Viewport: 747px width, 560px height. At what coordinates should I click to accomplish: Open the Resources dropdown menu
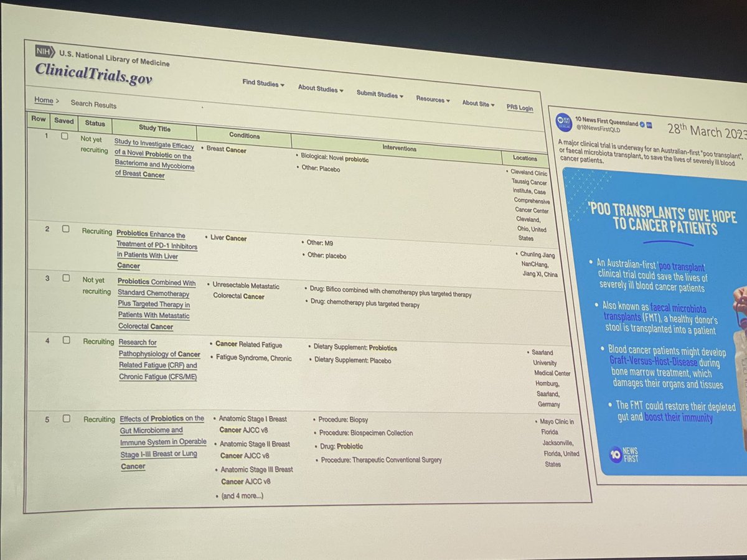pyautogui.click(x=433, y=100)
